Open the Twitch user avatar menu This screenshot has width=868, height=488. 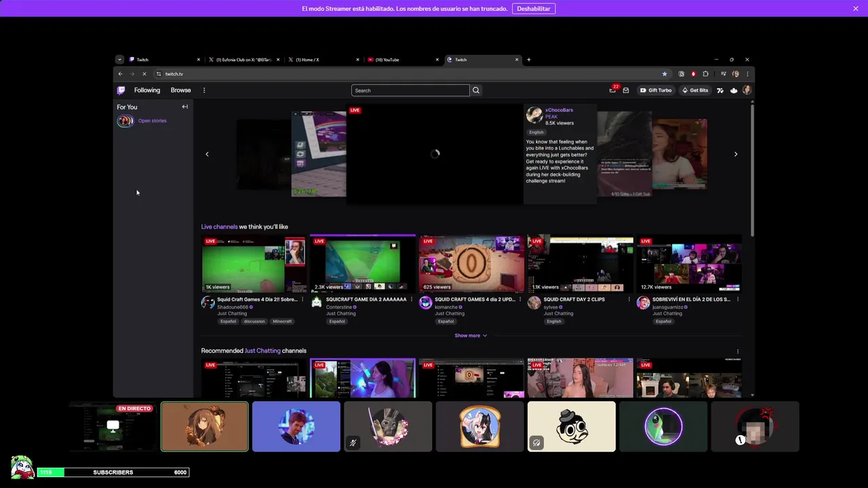pos(747,90)
